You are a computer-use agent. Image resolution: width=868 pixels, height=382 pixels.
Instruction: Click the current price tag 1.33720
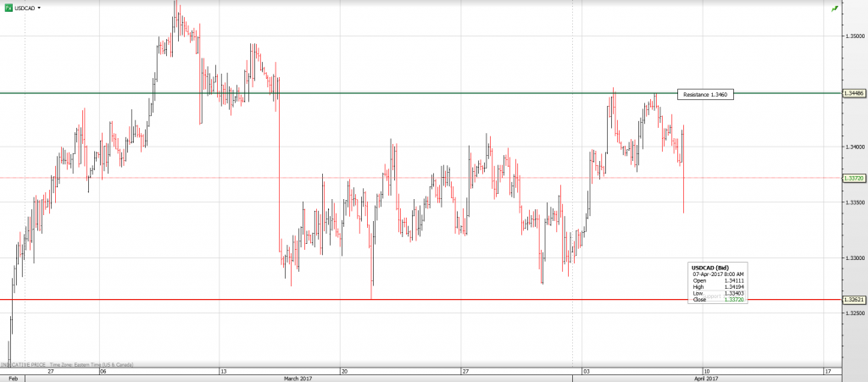tap(853, 178)
